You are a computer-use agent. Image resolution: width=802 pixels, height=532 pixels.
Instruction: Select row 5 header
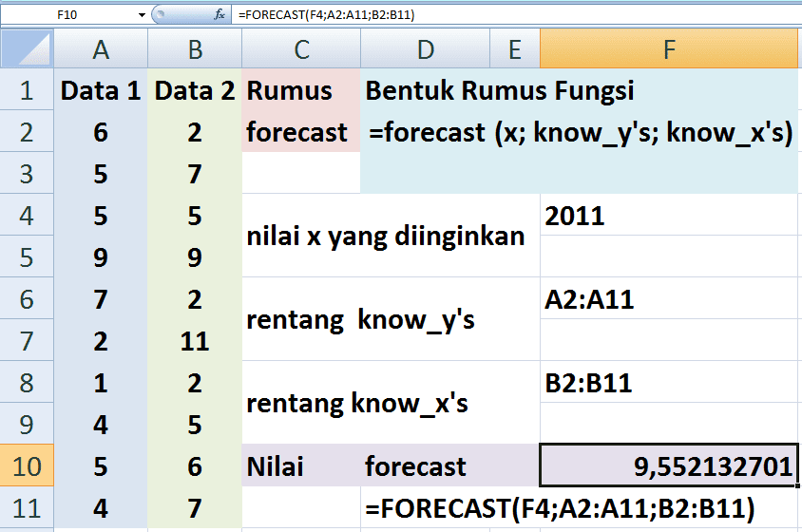coord(27,256)
